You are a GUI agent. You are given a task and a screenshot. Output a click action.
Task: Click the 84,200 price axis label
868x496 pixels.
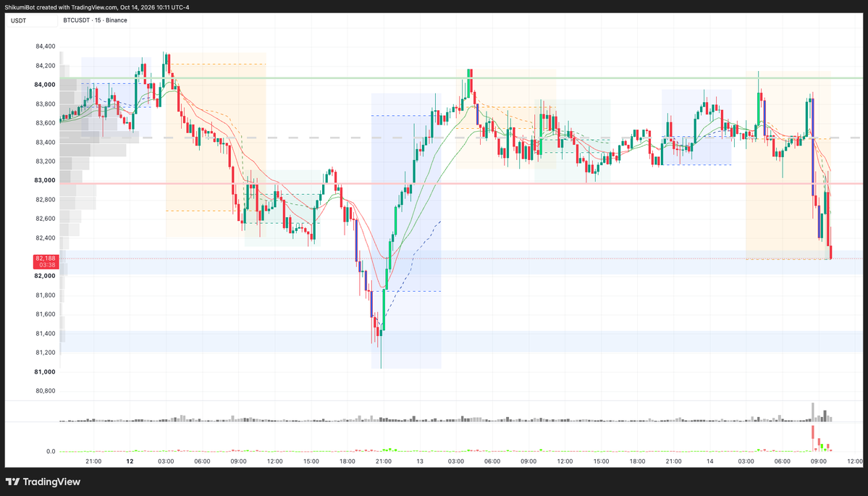click(45, 66)
